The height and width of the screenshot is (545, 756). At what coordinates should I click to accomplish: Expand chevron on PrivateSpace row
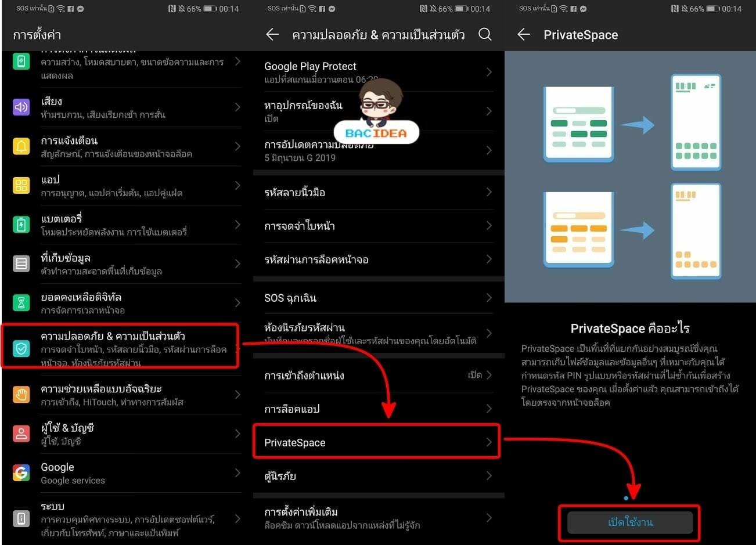pyautogui.click(x=489, y=442)
